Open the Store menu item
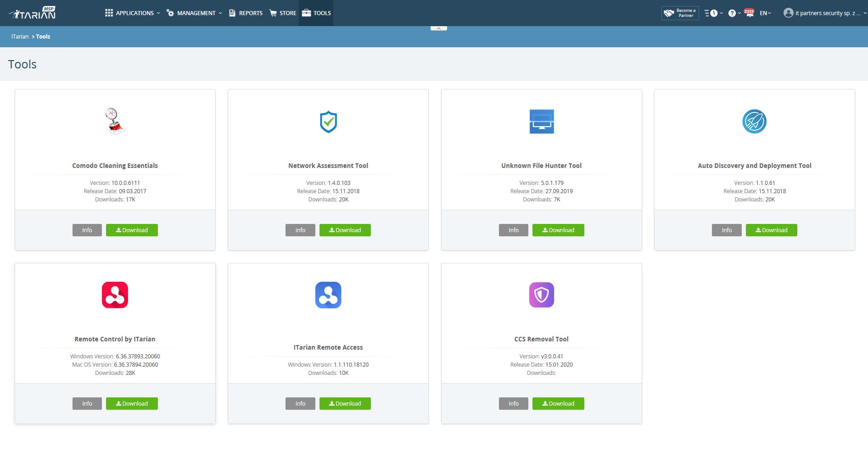 pyautogui.click(x=283, y=13)
